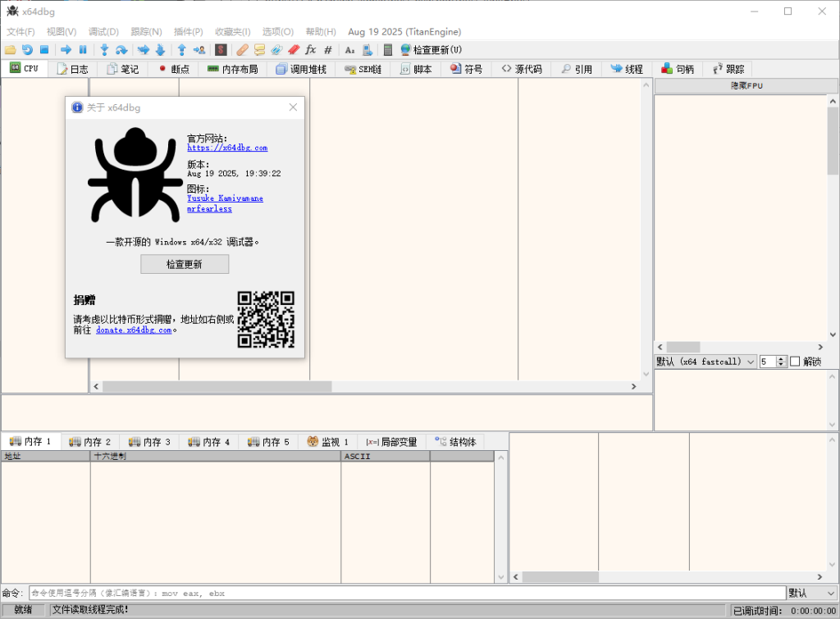Open the calculator icon in toolbar

tap(388, 50)
